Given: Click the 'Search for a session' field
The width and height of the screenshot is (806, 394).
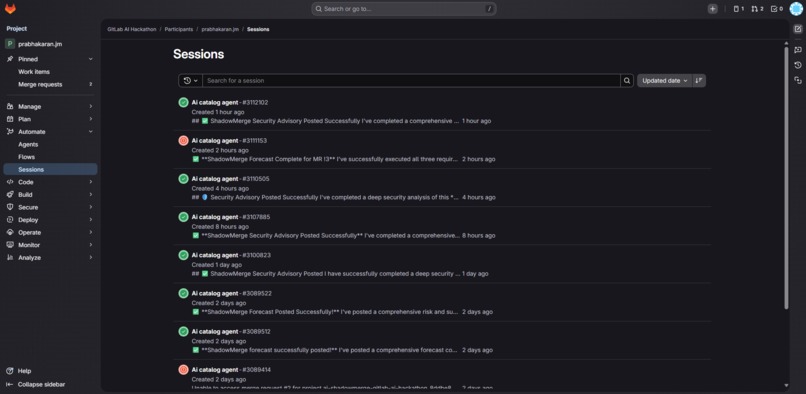Looking at the screenshot, I should 411,81.
